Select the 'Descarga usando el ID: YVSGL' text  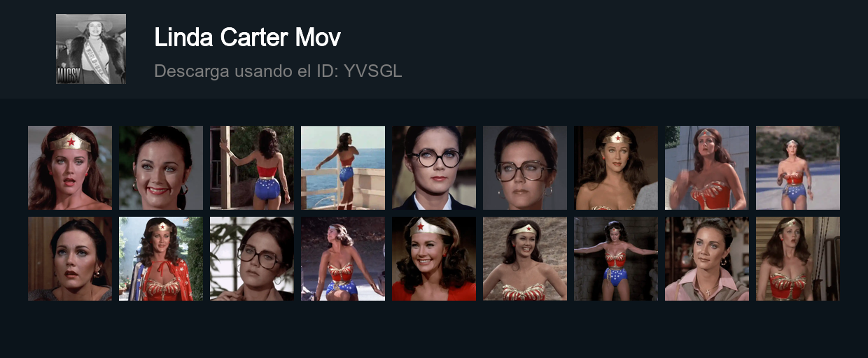coord(278,71)
